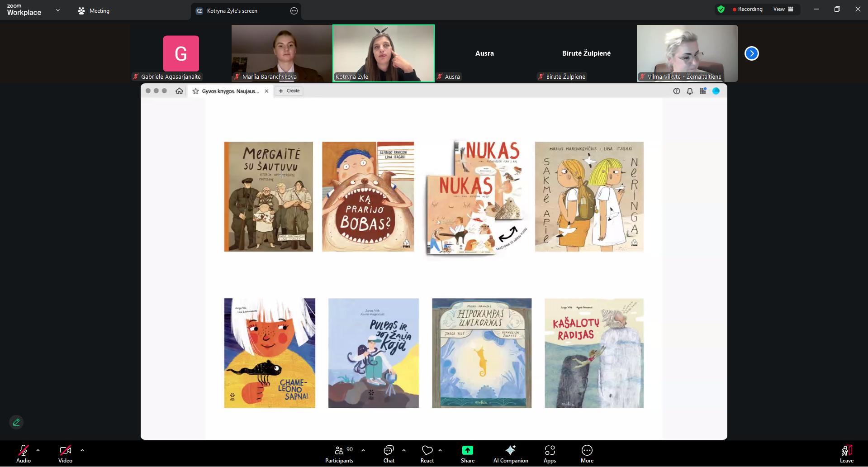Open the More options menu
Screen dimensions: 868x467
pos(587,454)
